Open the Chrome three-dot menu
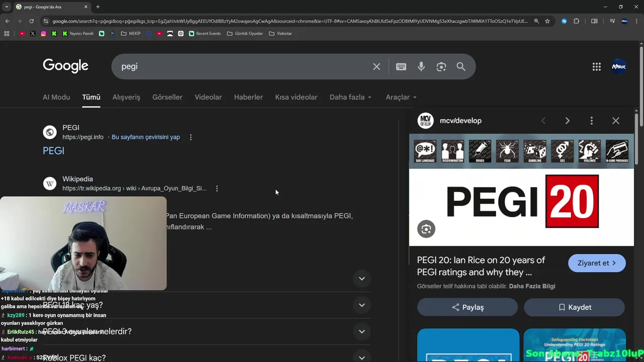Screen dimensions: 644x362 [x=637, y=21]
